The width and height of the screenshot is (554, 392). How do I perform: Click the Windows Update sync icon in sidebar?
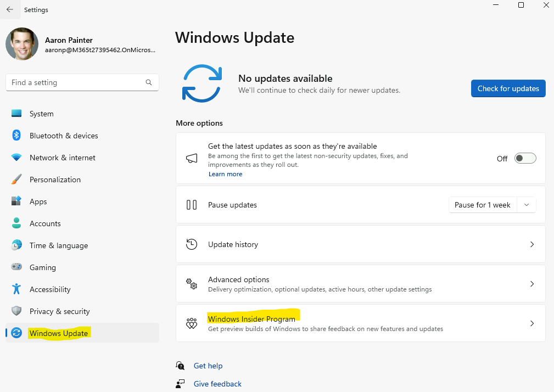16,333
